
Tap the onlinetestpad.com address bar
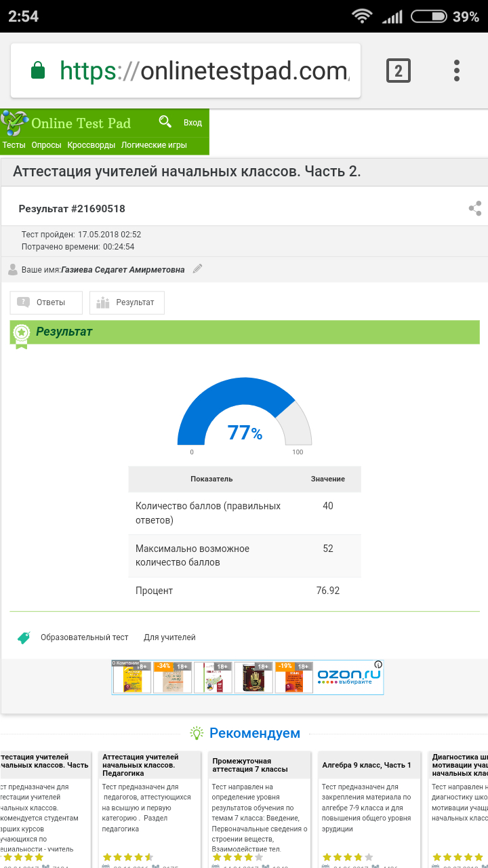[x=186, y=71]
